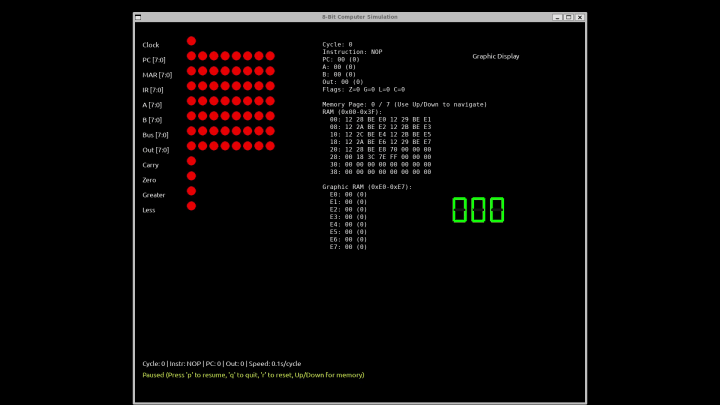Screen dimensions: 720x405
Task: Click the 'MAR [7:0]' label
Action: [x=157, y=75]
